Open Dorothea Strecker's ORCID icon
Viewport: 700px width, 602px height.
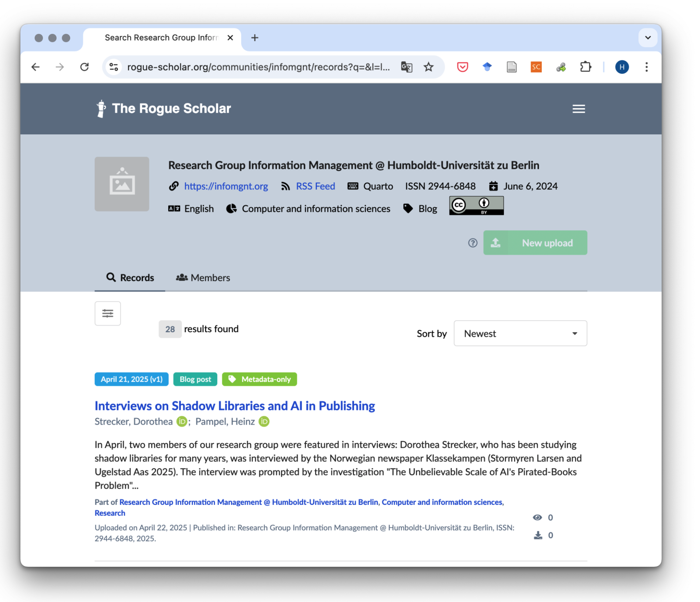[x=182, y=422]
